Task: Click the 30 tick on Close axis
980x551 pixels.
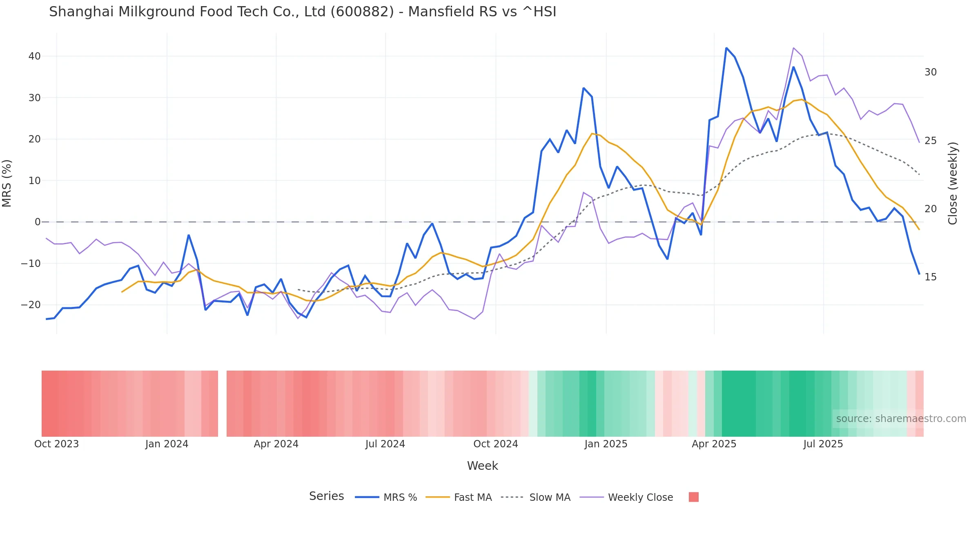Action: [x=931, y=72]
